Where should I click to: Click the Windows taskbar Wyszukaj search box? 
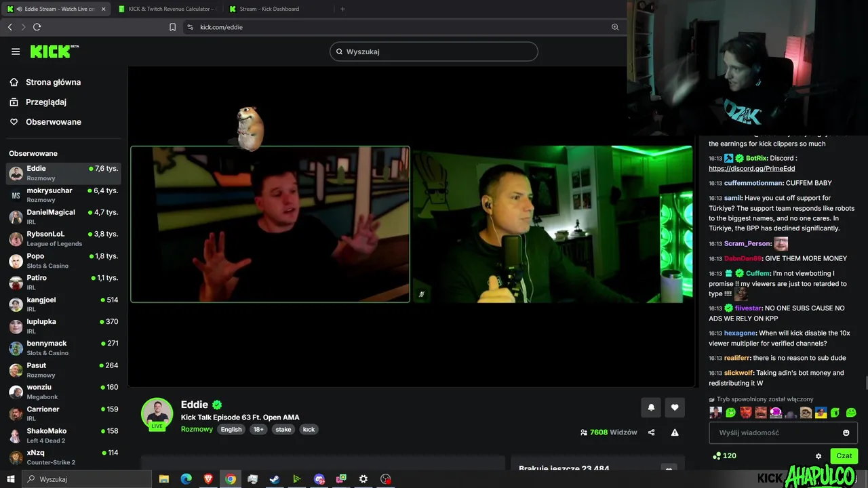(x=87, y=479)
